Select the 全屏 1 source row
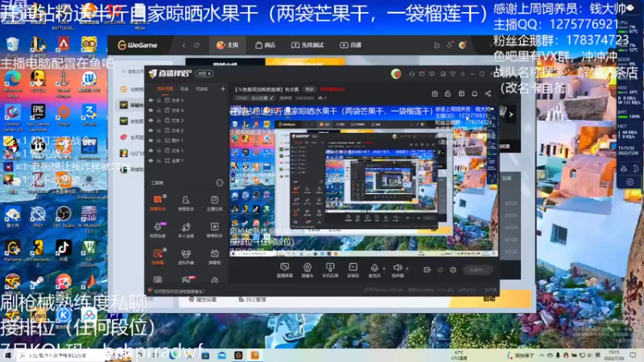 [x=187, y=160]
